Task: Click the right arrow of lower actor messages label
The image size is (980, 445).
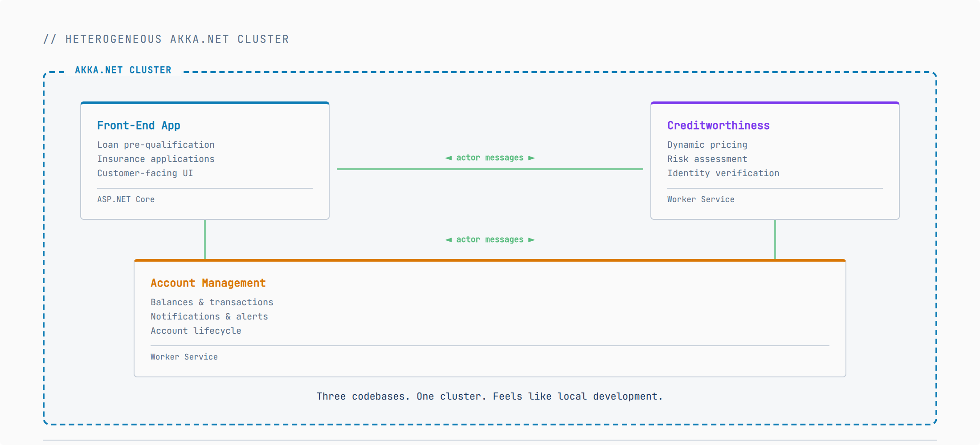Action: (531, 240)
